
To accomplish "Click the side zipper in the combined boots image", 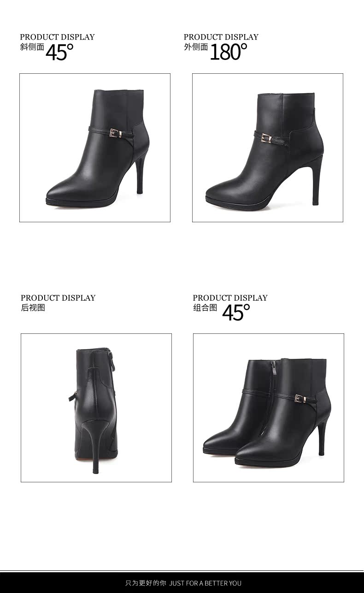I will (x=273, y=373).
